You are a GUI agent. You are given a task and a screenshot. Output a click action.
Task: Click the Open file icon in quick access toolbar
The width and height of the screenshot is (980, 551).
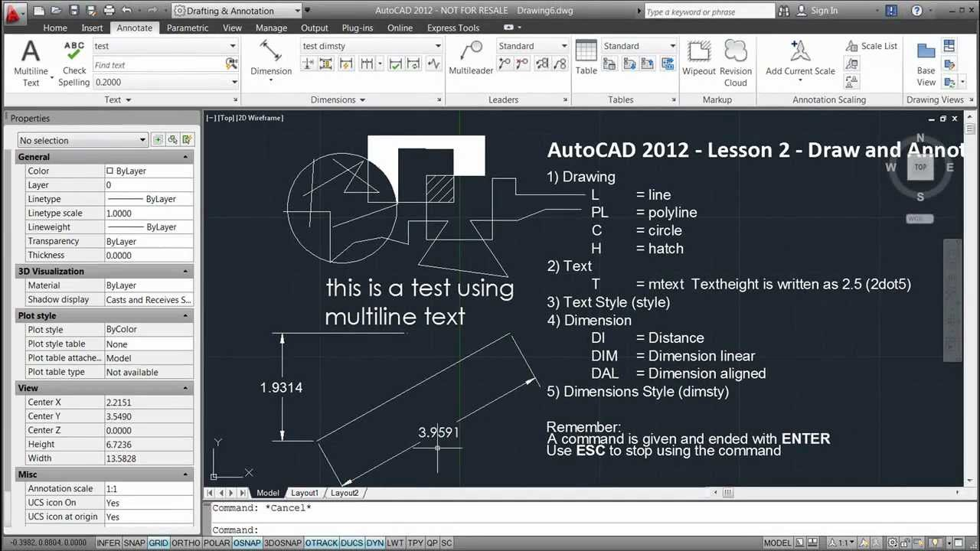(57, 11)
